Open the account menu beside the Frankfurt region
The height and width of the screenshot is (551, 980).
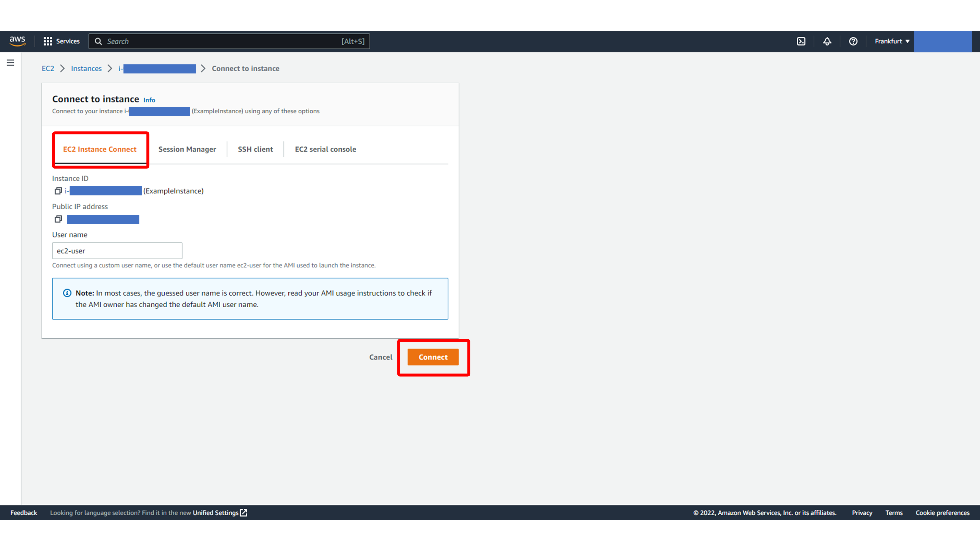pos(943,41)
